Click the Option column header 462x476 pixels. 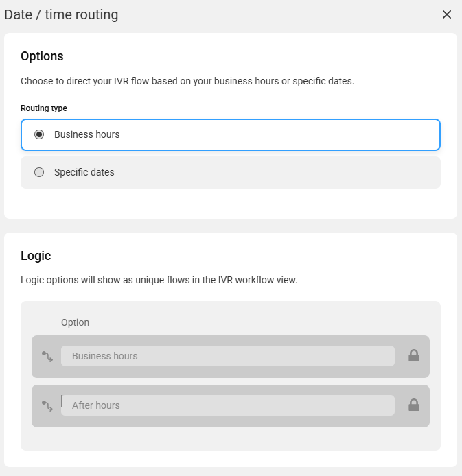(x=75, y=322)
